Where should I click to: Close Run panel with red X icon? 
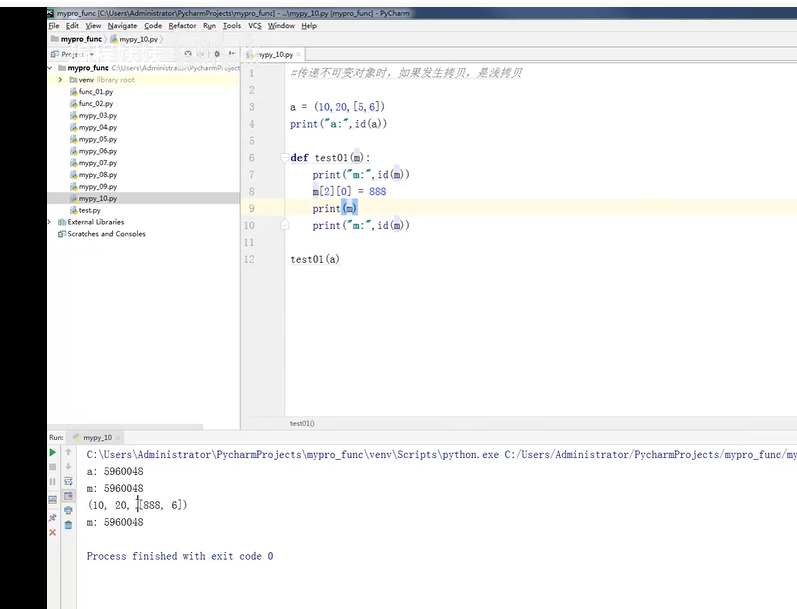pyautogui.click(x=52, y=532)
